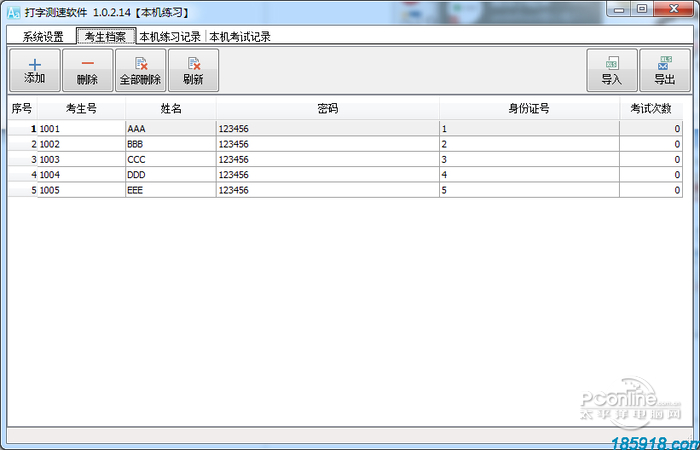
Task: Select candidate number 1002 cell
Action: [x=81, y=144]
